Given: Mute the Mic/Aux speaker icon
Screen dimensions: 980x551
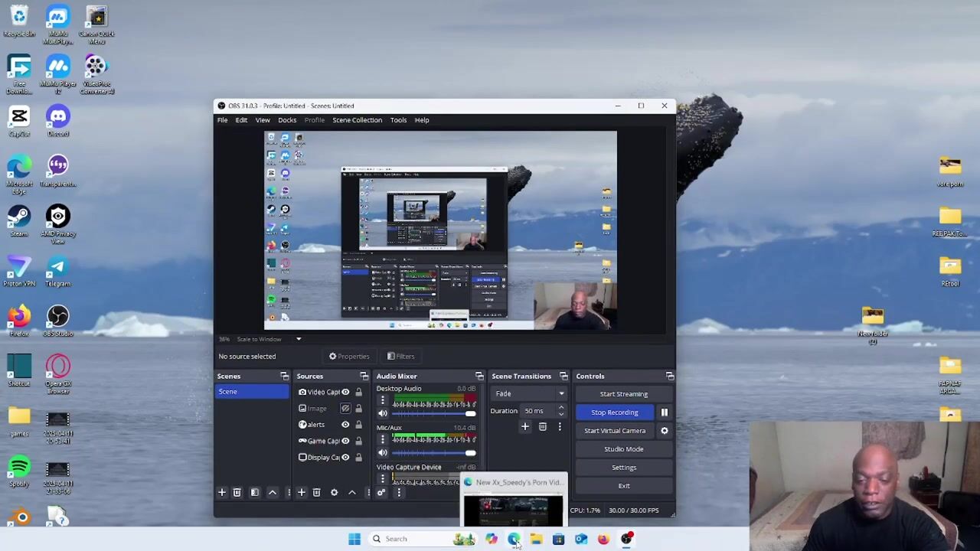Looking at the screenshot, I should click(x=383, y=452).
